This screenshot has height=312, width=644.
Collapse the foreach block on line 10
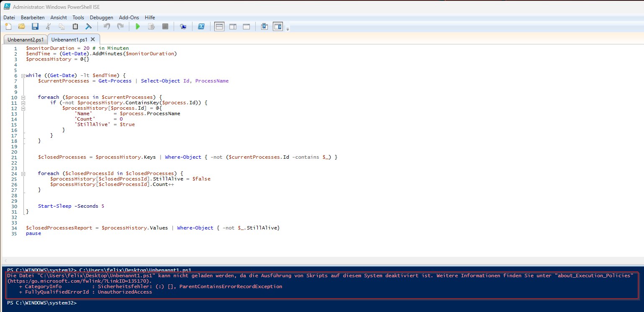click(x=23, y=97)
